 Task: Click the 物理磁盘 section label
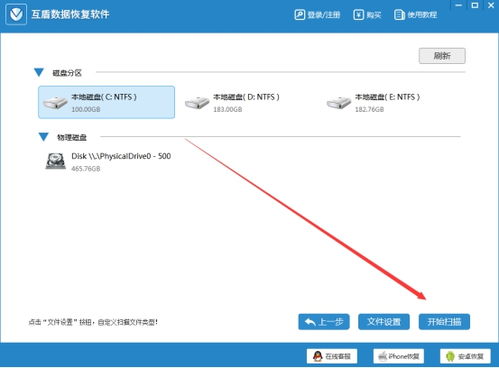[x=72, y=137]
